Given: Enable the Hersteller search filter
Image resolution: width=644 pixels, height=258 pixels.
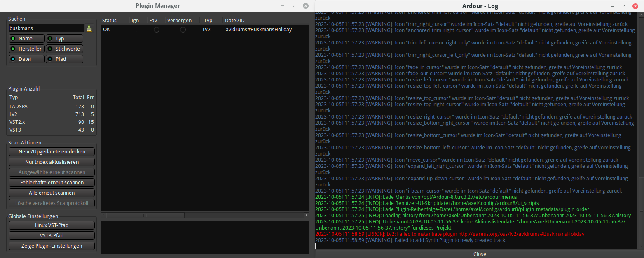Looking at the screenshot, I should tap(27, 49).
